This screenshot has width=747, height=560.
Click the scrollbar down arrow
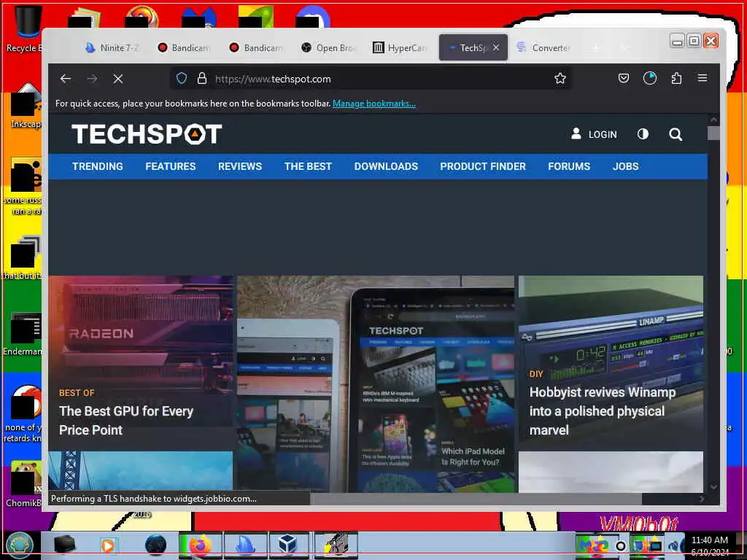pos(713,486)
